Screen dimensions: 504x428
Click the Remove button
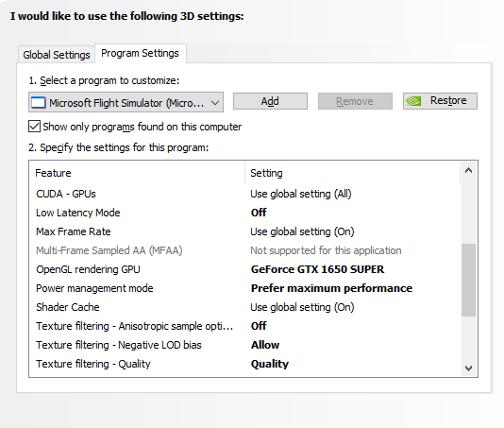pos(355,101)
